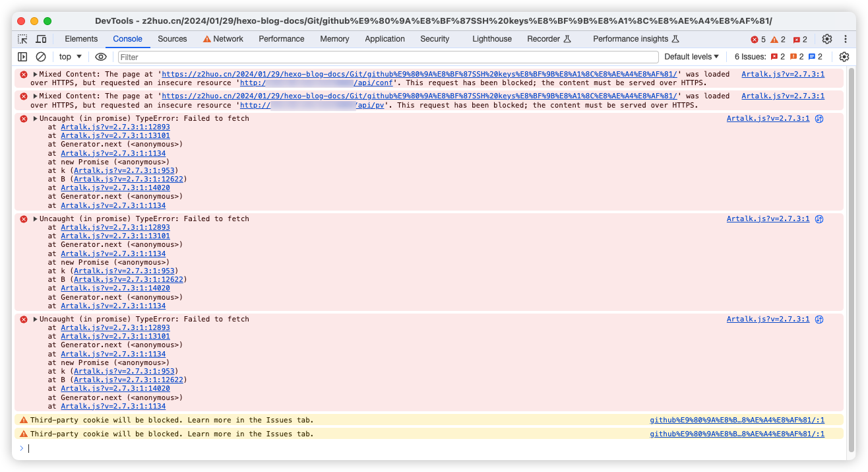Open DevTools settings gear in the tab bar

tap(827, 39)
